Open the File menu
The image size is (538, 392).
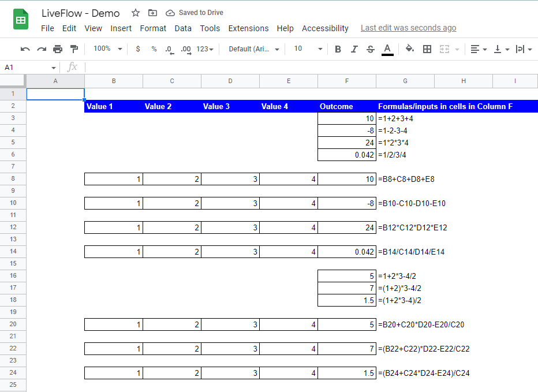click(x=47, y=28)
